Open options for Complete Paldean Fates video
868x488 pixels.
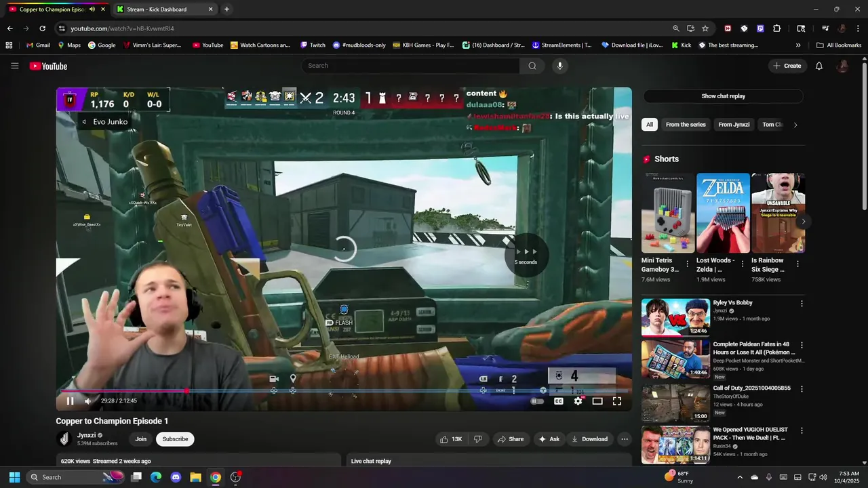pos(802,346)
